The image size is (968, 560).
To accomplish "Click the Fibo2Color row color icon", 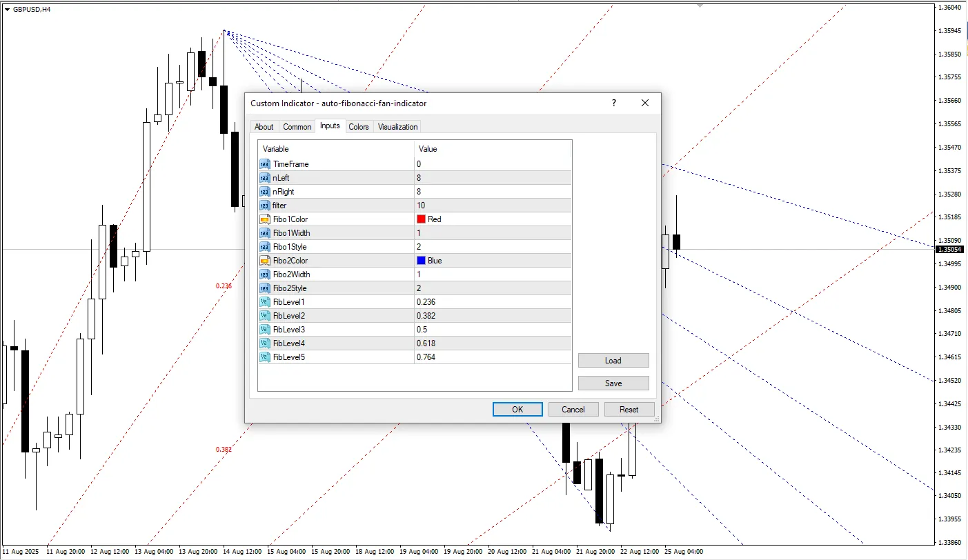I will [x=265, y=261].
